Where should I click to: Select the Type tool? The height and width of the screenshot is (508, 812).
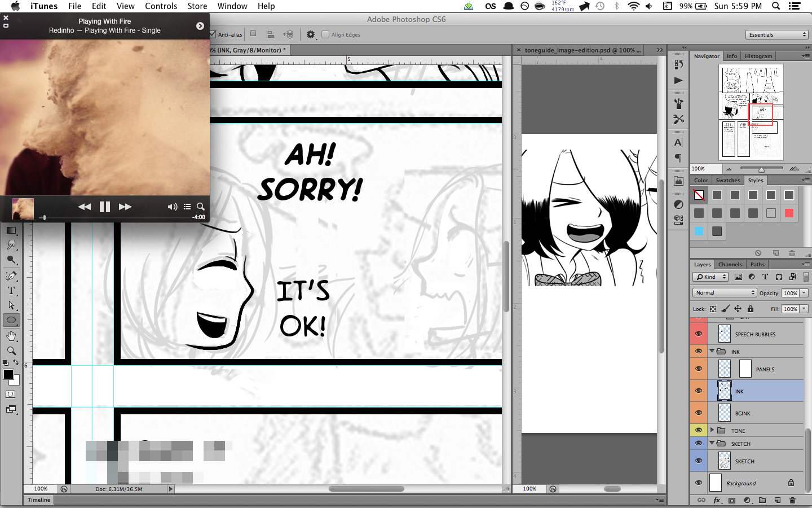click(11, 291)
